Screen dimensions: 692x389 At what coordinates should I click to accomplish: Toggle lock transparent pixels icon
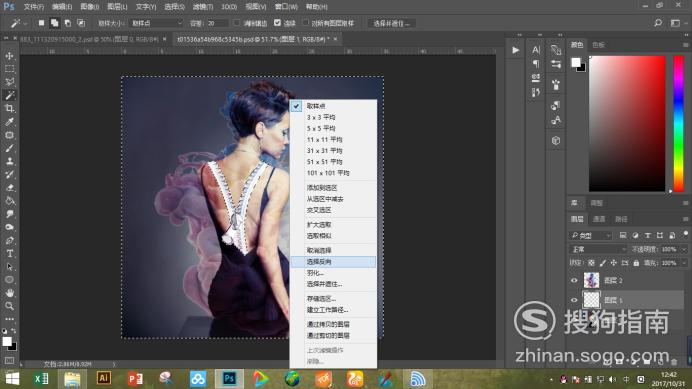[591, 263]
